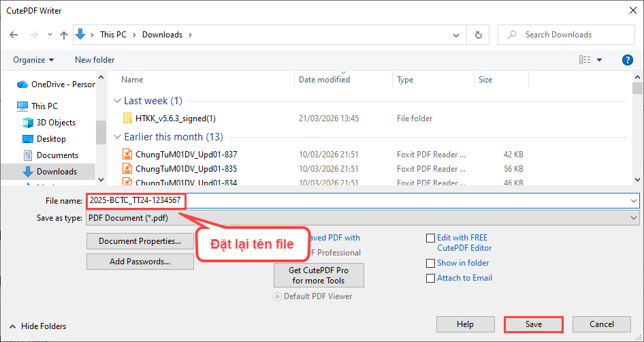Screen dimensions: 644x342
Task: Collapse the pane with Hide Folders
Action: click(38, 326)
